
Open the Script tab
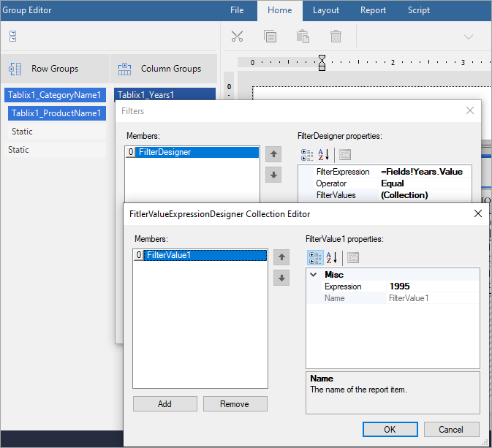click(x=419, y=10)
